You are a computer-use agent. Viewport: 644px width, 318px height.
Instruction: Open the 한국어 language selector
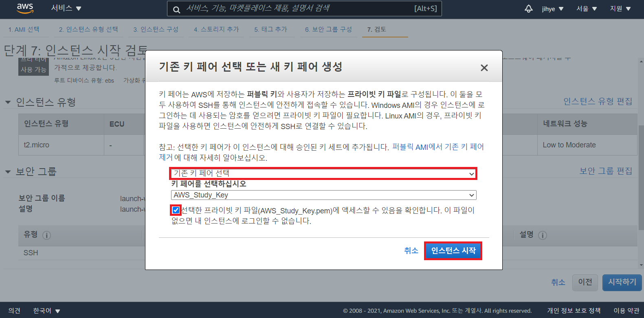point(46,311)
